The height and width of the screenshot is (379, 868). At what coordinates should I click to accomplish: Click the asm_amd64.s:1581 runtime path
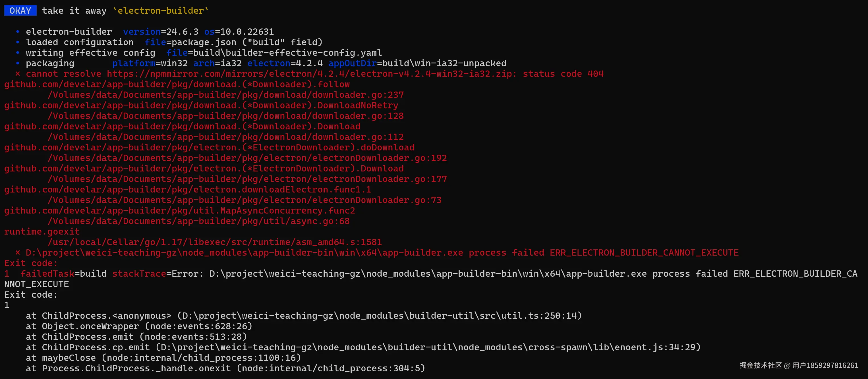tap(215, 242)
